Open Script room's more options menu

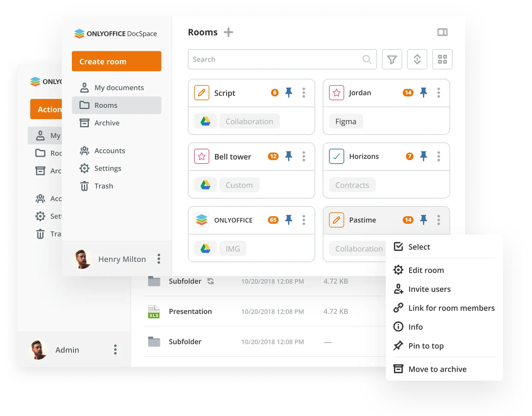pyautogui.click(x=304, y=92)
